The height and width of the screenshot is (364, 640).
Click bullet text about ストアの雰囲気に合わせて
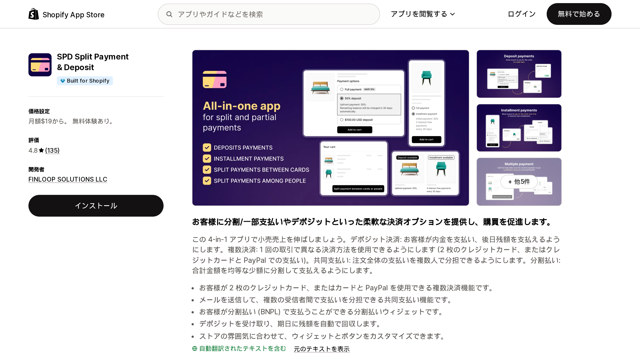[322, 336]
